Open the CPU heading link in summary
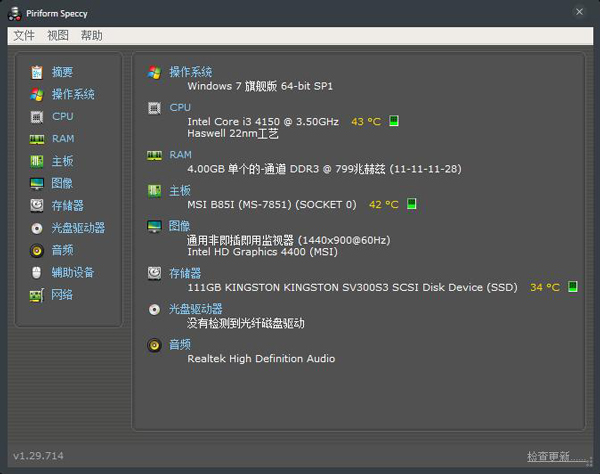600x474 pixels. (x=180, y=108)
